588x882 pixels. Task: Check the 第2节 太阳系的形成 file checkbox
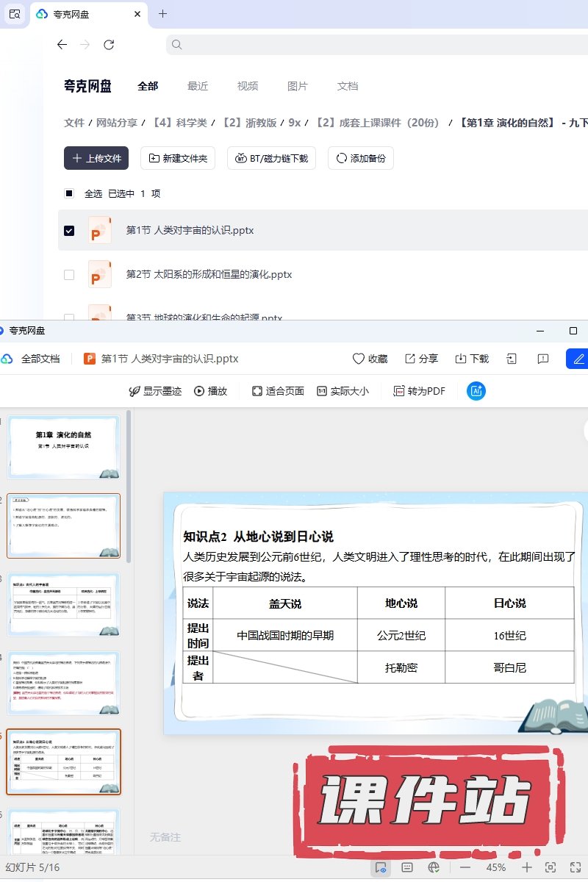69,275
